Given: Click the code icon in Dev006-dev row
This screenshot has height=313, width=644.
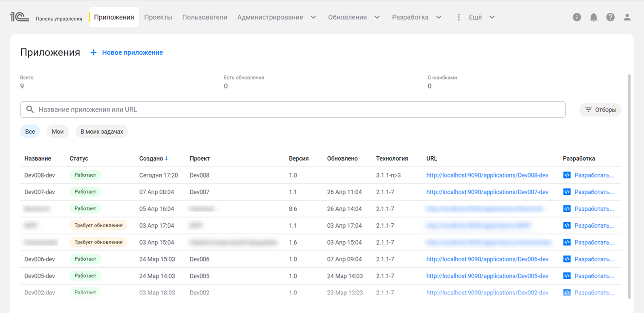Looking at the screenshot, I should (567, 259).
